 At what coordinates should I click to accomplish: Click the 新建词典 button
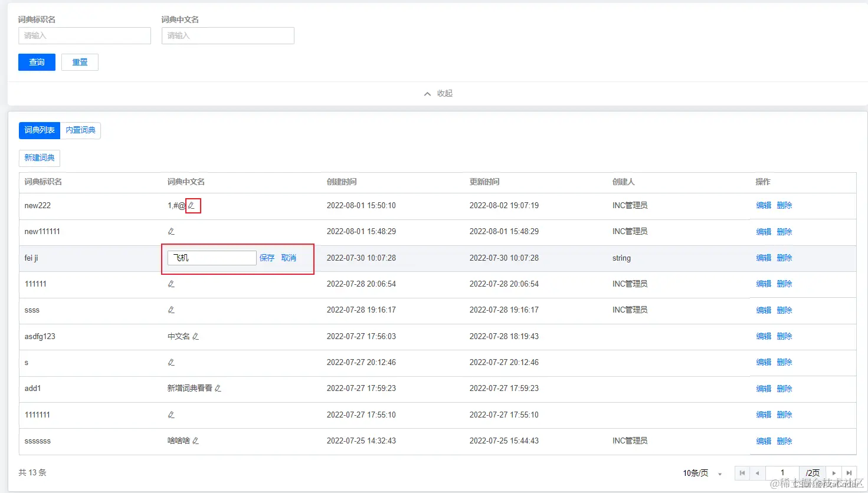[40, 158]
